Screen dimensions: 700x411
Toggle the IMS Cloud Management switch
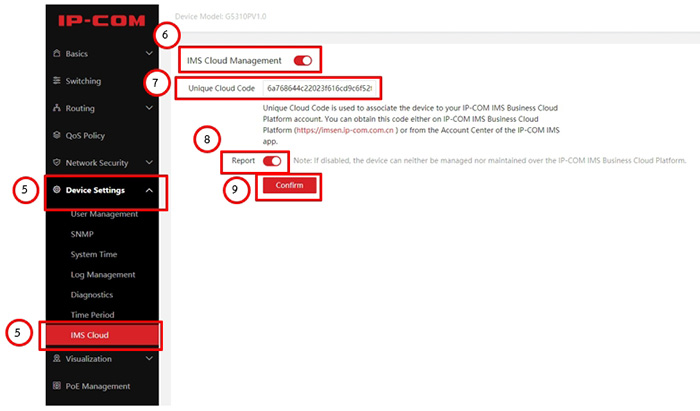[303, 60]
